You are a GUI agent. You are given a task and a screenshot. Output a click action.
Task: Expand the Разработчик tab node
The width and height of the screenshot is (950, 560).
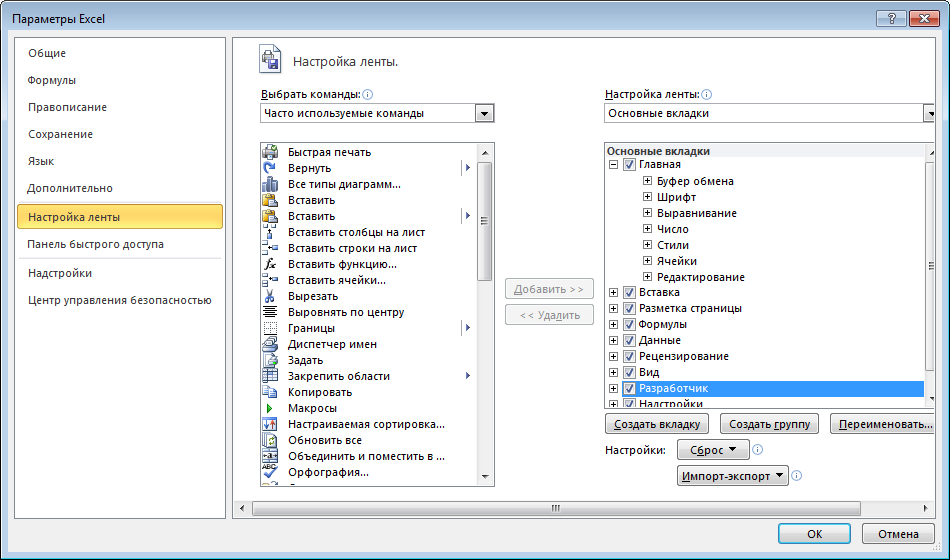[613, 388]
